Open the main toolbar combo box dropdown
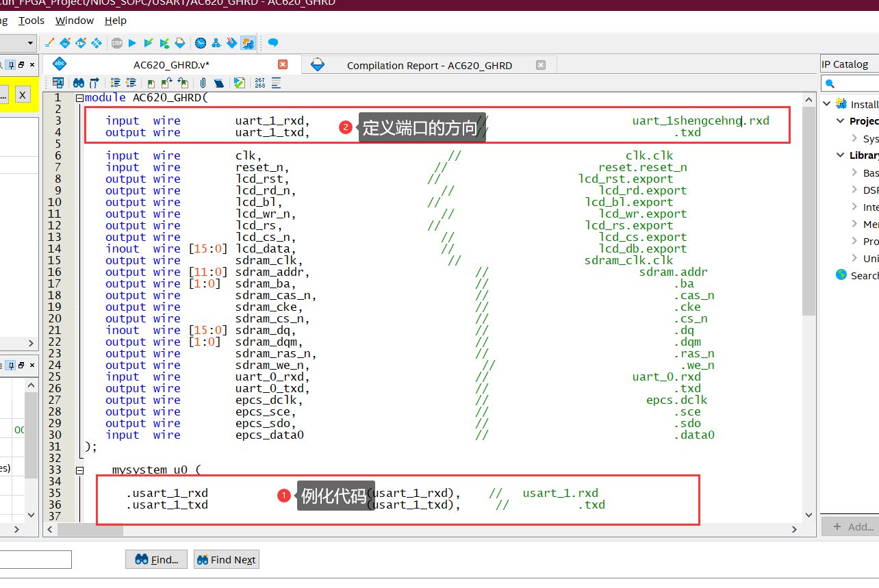 (x=30, y=43)
